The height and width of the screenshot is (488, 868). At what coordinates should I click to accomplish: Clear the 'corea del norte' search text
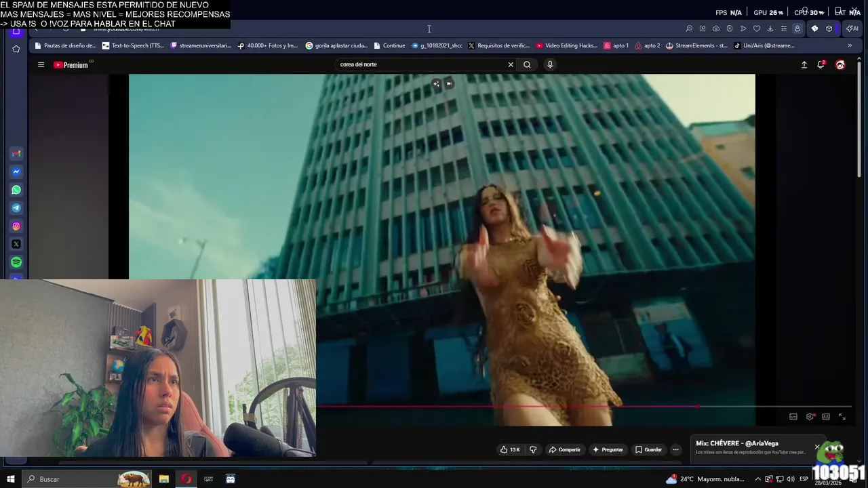click(511, 64)
